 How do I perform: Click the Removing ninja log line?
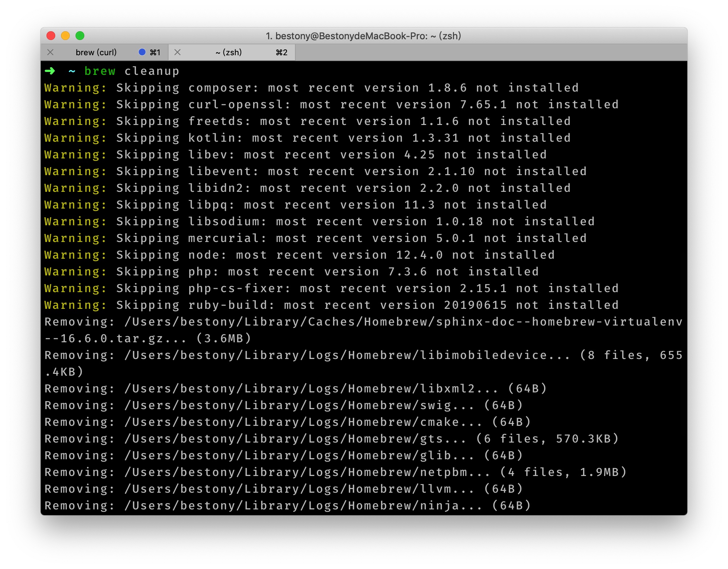[287, 505]
